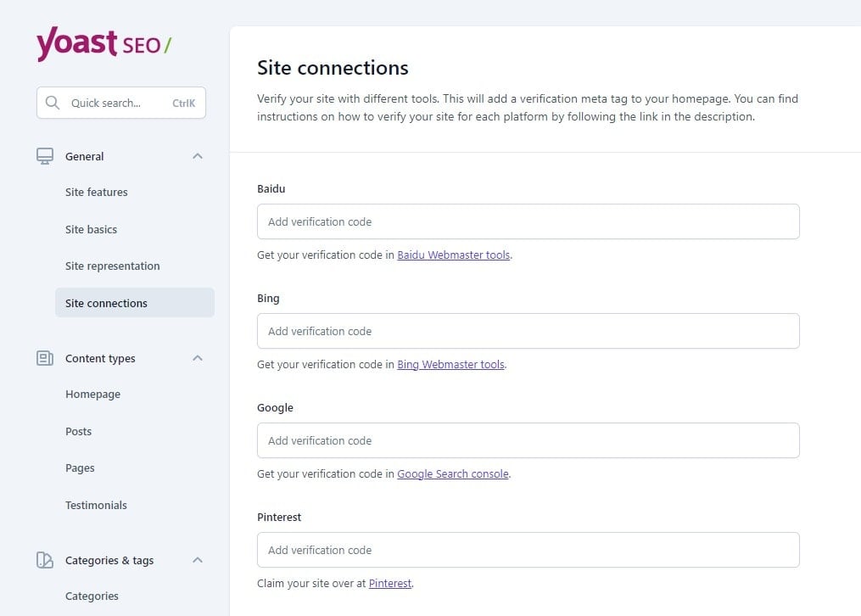Screen dimensions: 861x616
Task: Click the Baidu verification code field
Action: 528,221
